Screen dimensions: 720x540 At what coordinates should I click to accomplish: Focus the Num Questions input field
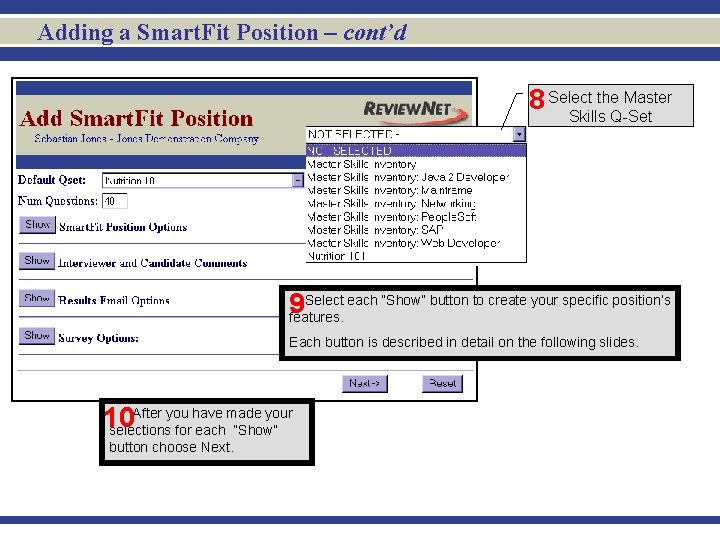(114, 201)
